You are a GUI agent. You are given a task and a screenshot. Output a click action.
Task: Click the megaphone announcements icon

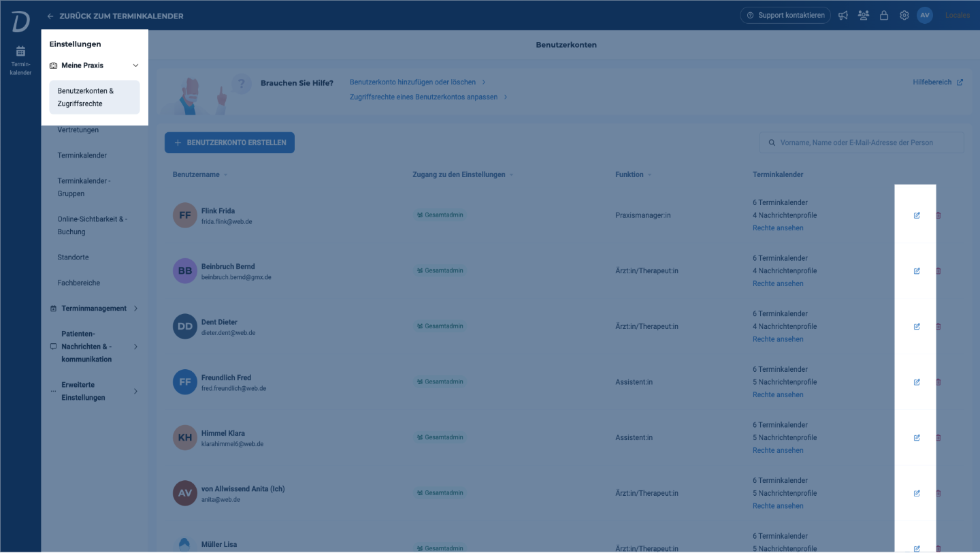[843, 15]
